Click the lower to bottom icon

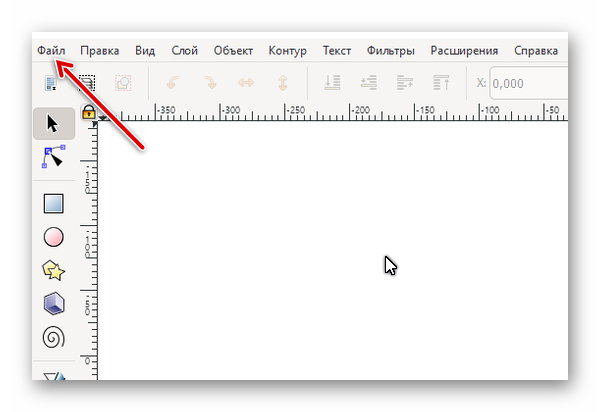(x=332, y=83)
